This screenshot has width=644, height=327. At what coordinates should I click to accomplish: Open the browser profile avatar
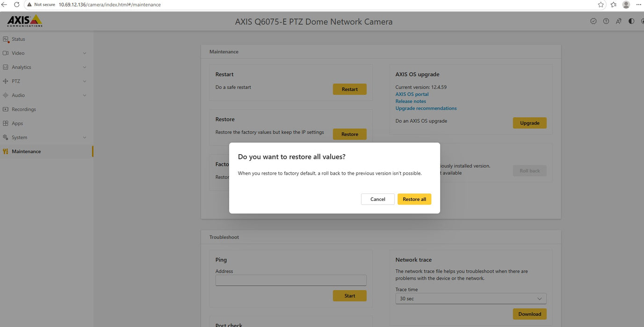626,5
